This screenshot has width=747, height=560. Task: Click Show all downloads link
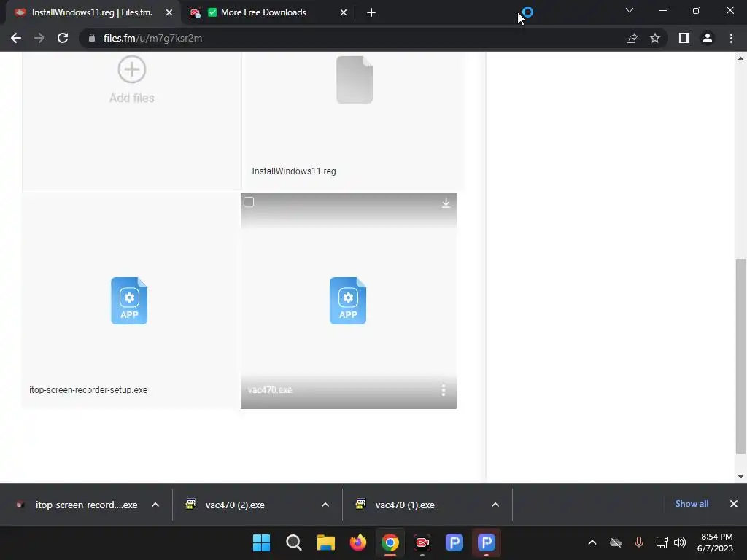tap(692, 504)
